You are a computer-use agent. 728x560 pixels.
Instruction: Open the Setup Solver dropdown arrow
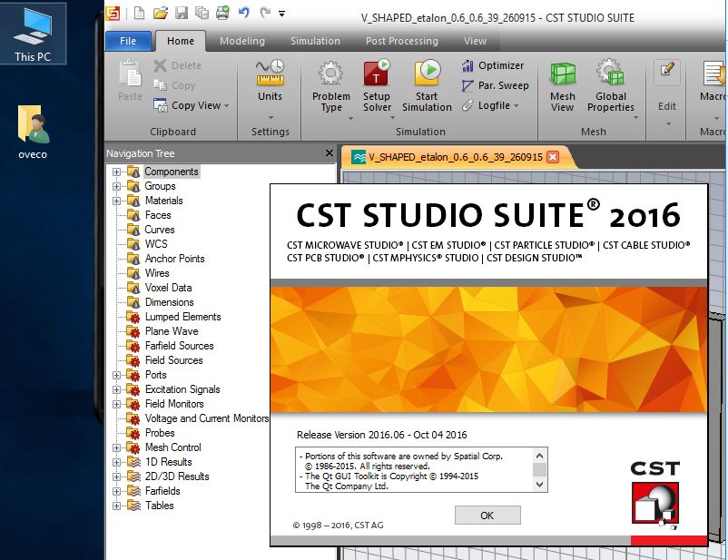pyautogui.click(x=392, y=118)
